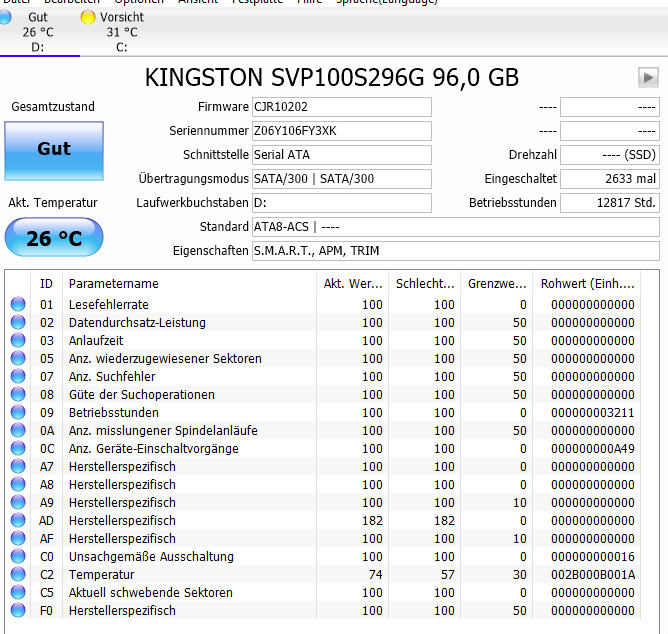This screenshot has height=634, width=668.
Task: Click the 26 °C temperature button
Action: 54,237
